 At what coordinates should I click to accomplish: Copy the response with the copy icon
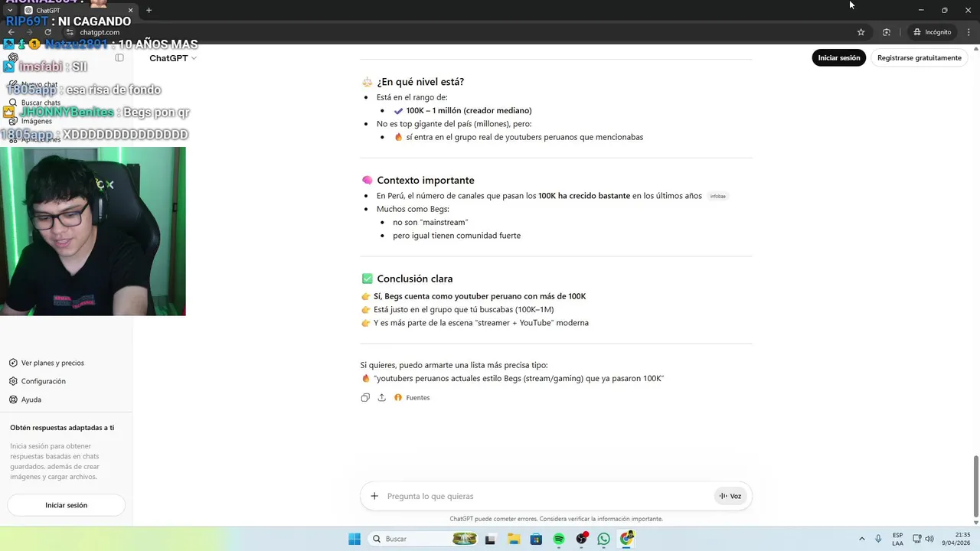pyautogui.click(x=365, y=398)
